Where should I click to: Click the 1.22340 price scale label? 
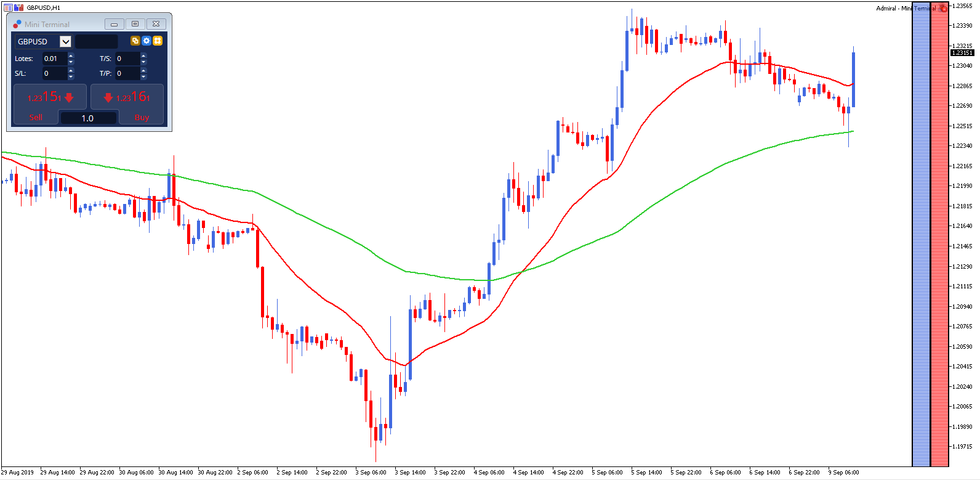tap(962, 146)
